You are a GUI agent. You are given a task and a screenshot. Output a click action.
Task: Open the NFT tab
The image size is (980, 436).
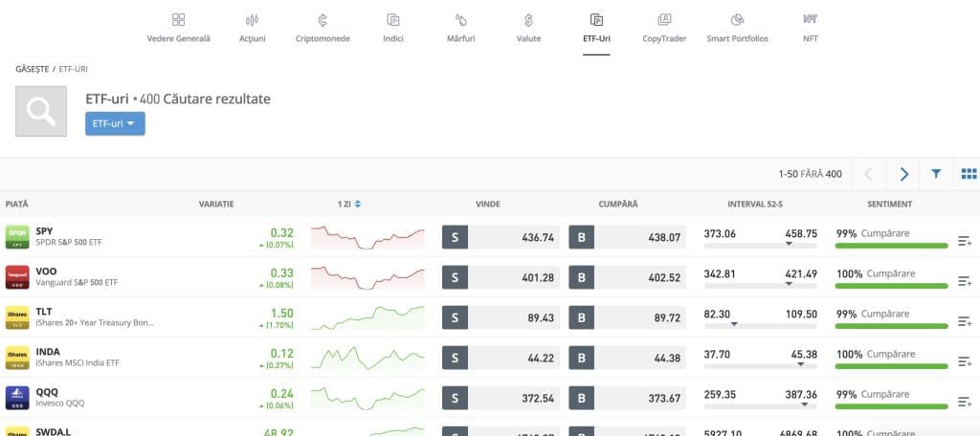click(810, 29)
